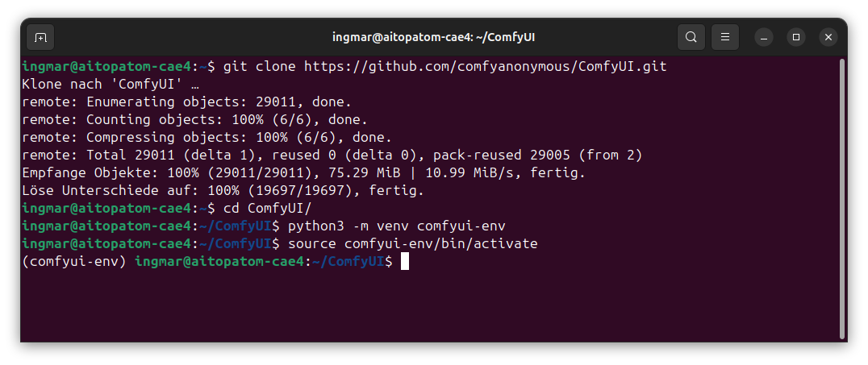868x365 pixels.
Task: Click the window title 'ingmar@aitopatom-cae4: ~/ComfyUI'
Action: 434,37
